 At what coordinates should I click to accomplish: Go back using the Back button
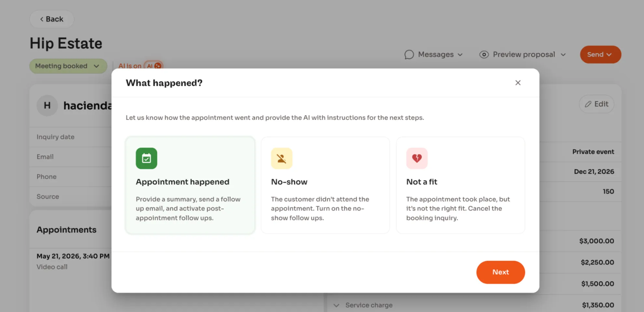52,19
